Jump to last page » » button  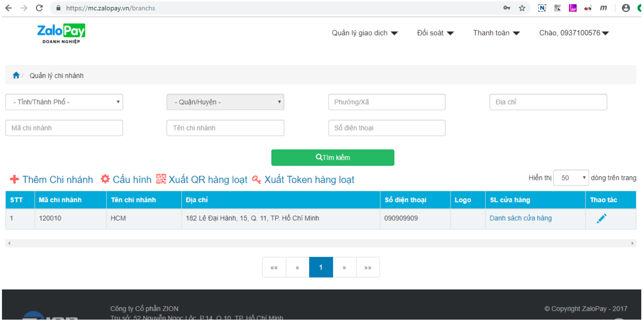point(368,267)
